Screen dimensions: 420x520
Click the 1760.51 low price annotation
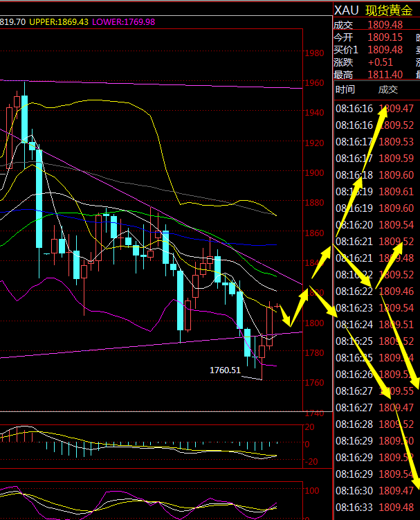tap(225, 370)
